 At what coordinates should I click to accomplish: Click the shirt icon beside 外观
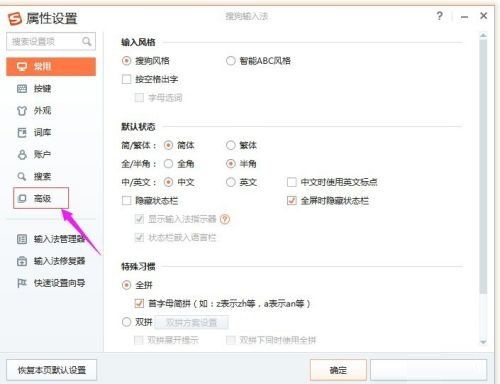pyautogui.click(x=22, y=111)
